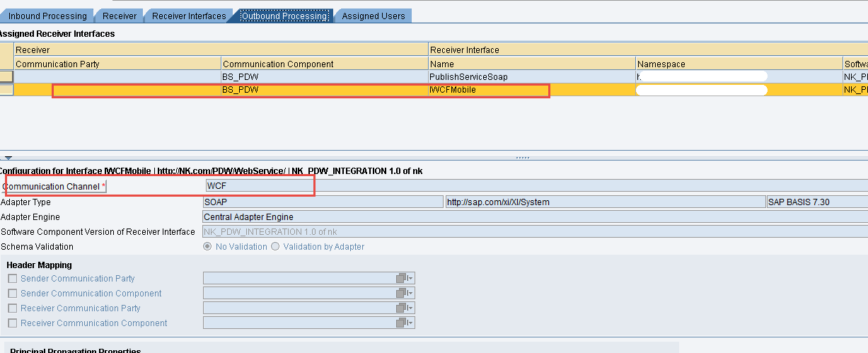
Task: Check Receiver Communication Component header mapping
Action: [x=13, y=323]
